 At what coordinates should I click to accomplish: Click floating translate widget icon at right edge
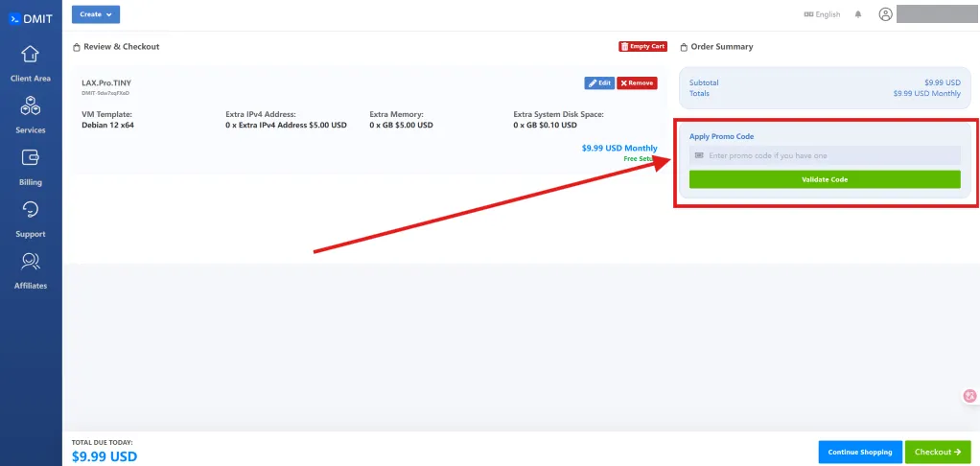click(969, 396)
